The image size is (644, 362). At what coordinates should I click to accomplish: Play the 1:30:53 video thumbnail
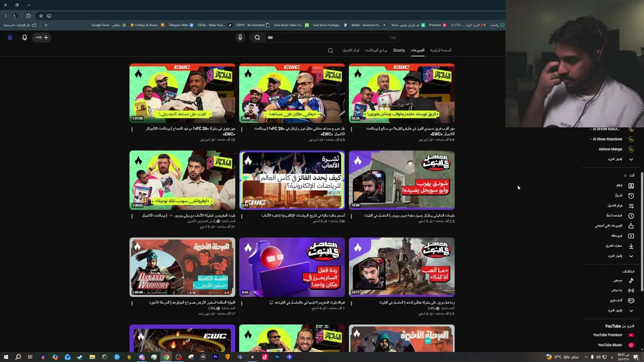click(182, 180)
